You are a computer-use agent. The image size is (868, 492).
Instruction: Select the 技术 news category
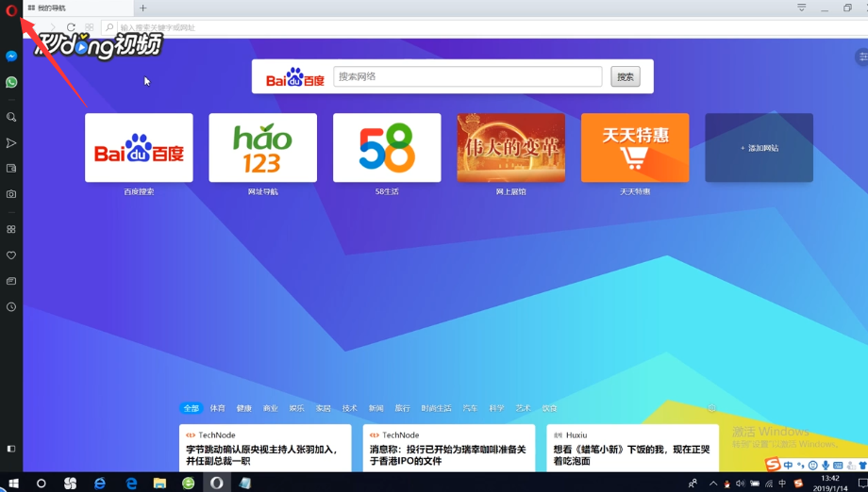click(350, 408)
